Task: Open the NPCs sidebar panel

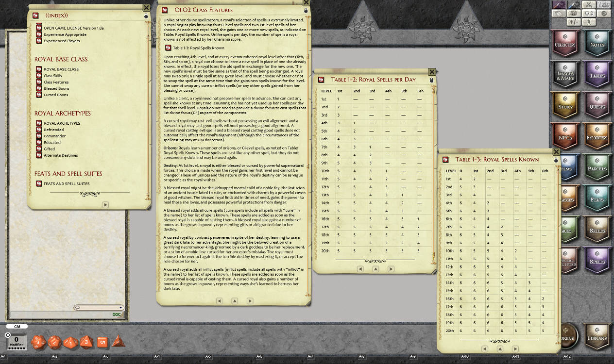Action: tap(565, 136)
